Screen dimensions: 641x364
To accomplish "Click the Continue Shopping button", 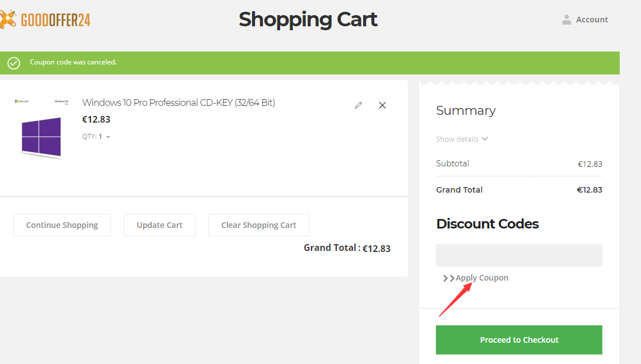I will point(62,225).
